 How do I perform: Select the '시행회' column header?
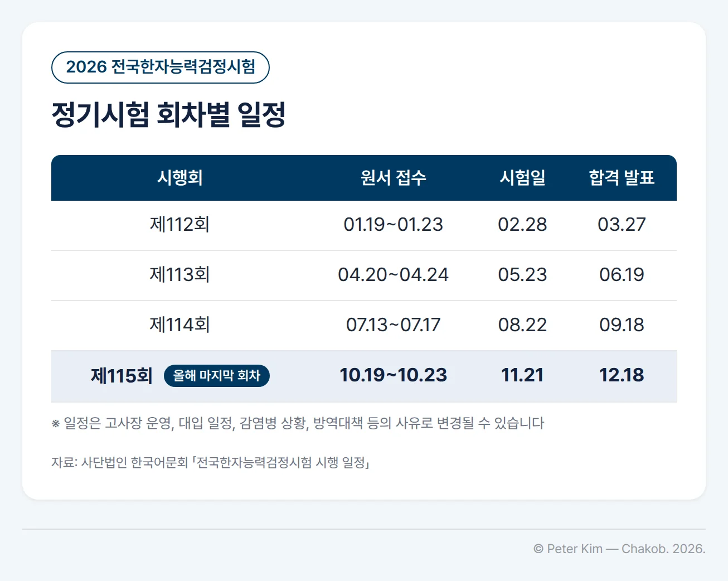(x=179, y=178)
